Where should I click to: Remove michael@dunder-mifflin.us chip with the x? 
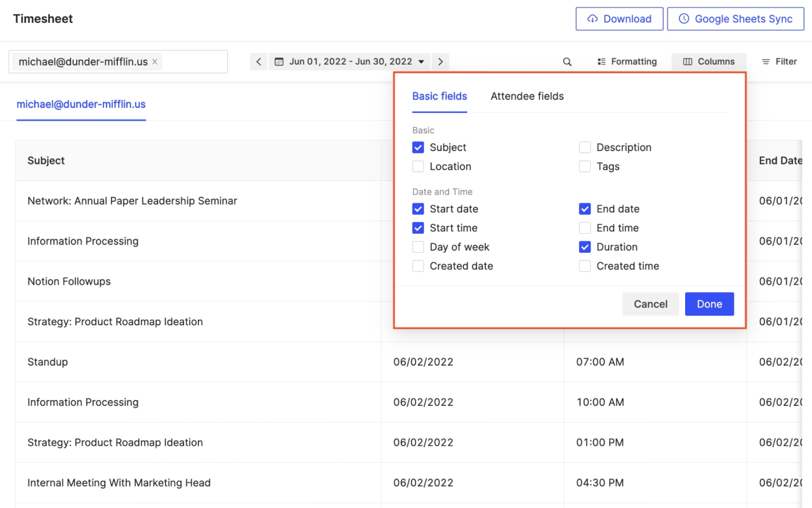click(x=155, y=62)
